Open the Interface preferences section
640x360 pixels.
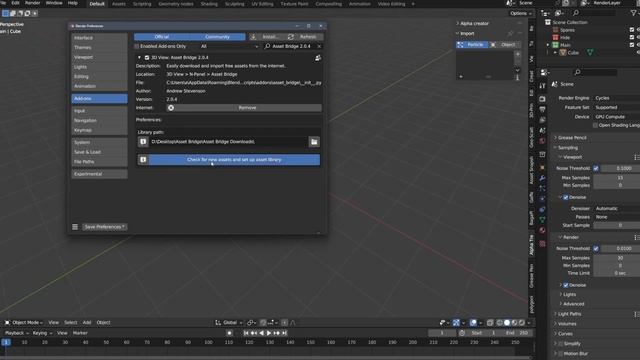[99, 38]
